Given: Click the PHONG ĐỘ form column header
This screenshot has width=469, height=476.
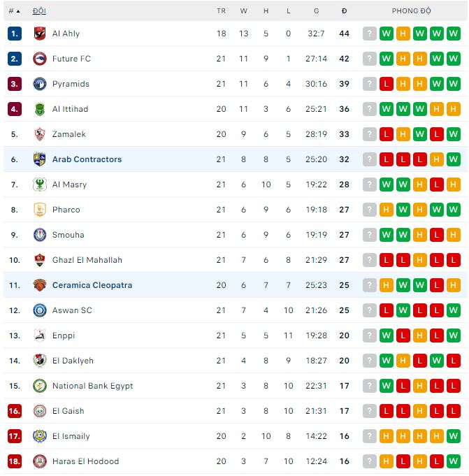Looking at the screenshot, I should pyautogui.click(x=411, y=11).
